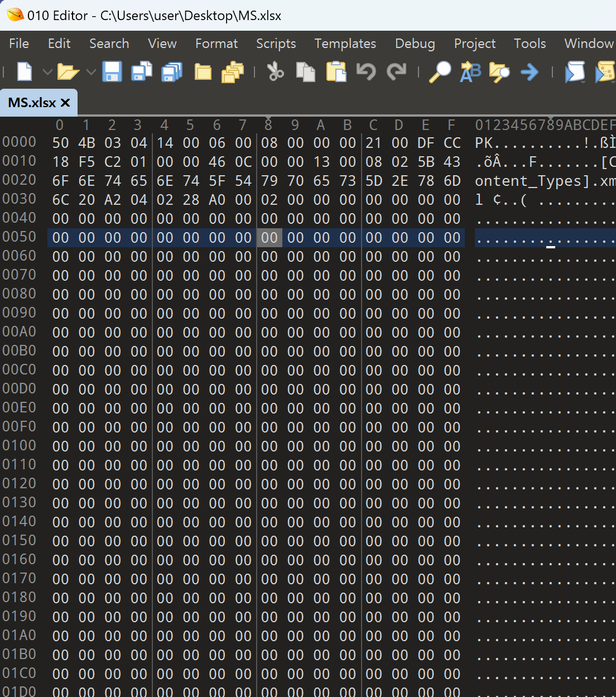Image resolution: width=616 pixels, height=697 pixels.
Task: Click hex byte F5 in row 0010
Action: [x=86, y=162]
